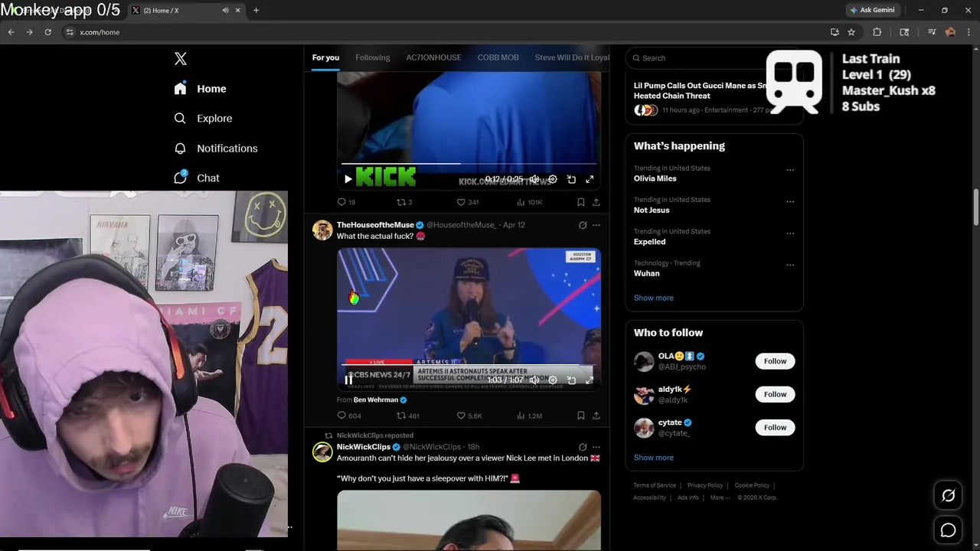
Task: View analytics for the post with 1.2M views
Action: [x=529, y=416]
